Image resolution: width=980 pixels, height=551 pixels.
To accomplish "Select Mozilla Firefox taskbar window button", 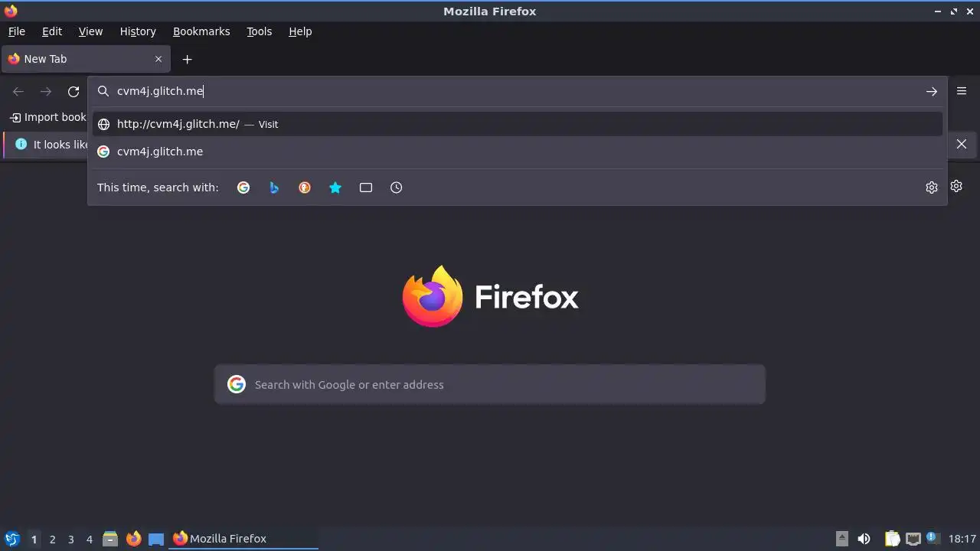I will [x=243, y=539].
